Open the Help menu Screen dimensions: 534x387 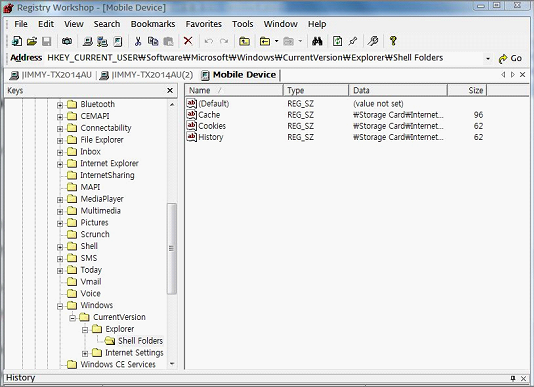pos(317,24)
